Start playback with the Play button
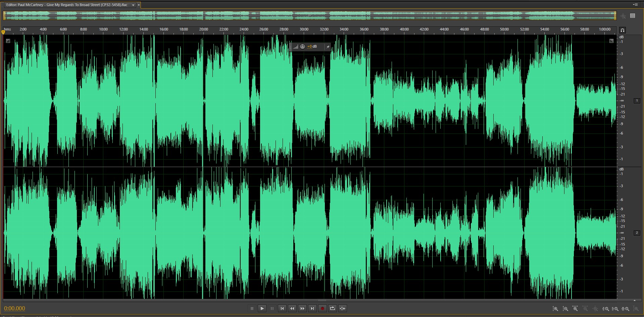 [262, 309]
